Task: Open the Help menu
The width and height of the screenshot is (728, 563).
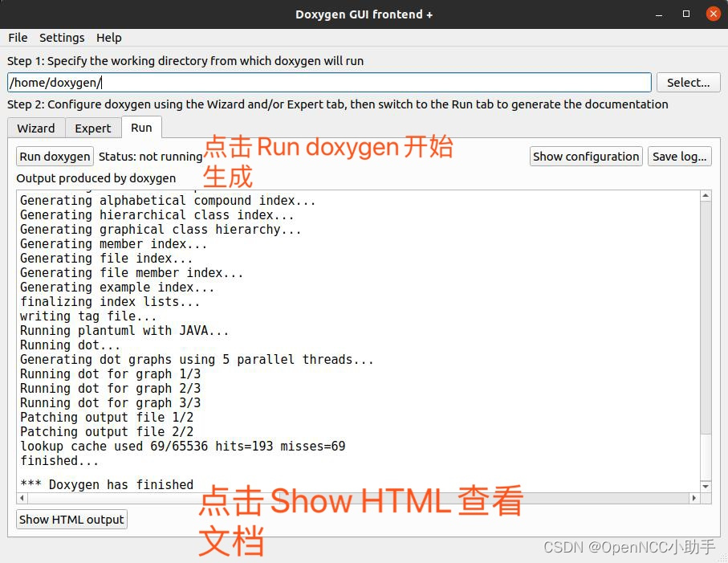Action: click(x=108, y=38)
